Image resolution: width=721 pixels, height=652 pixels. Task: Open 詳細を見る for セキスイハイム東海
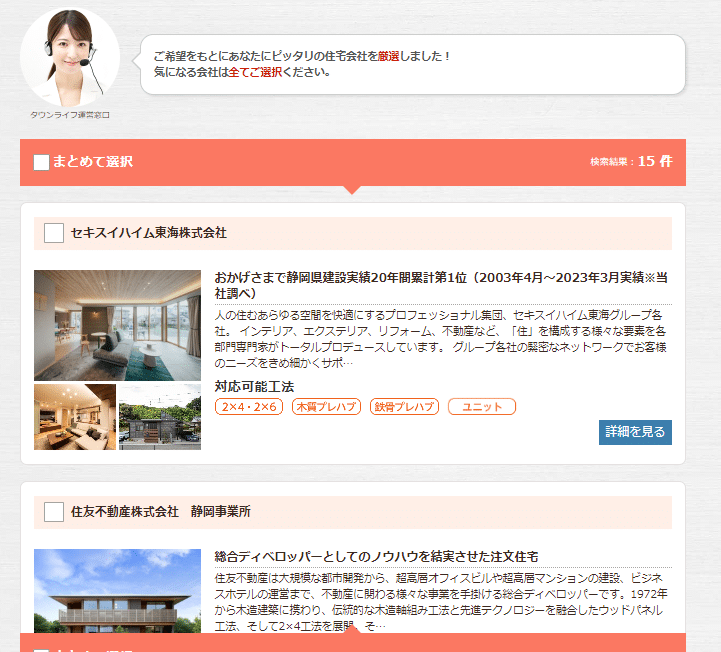(635, 432)
